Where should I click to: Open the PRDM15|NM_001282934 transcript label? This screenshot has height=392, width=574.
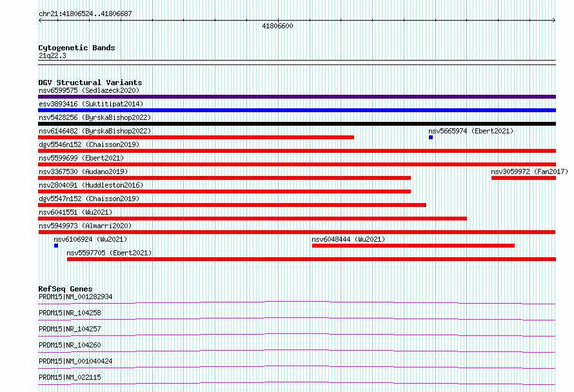(75, 297)
